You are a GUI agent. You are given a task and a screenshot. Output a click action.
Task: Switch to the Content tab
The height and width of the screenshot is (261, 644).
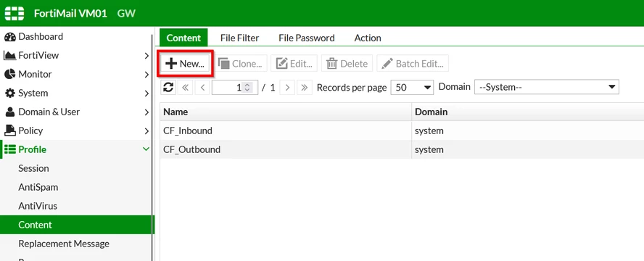pos(183,38)
